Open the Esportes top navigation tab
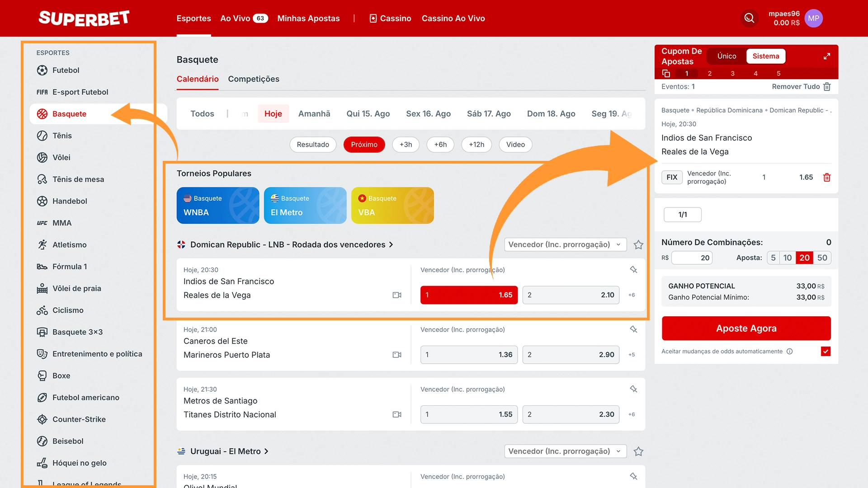868x488 pixels. pos(193,18)
